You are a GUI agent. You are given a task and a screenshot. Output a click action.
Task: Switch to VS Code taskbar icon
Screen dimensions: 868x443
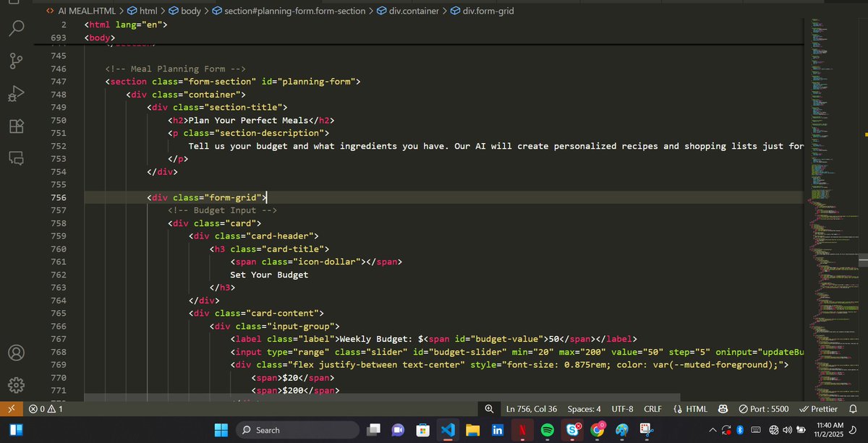click(x=448, y=430)
